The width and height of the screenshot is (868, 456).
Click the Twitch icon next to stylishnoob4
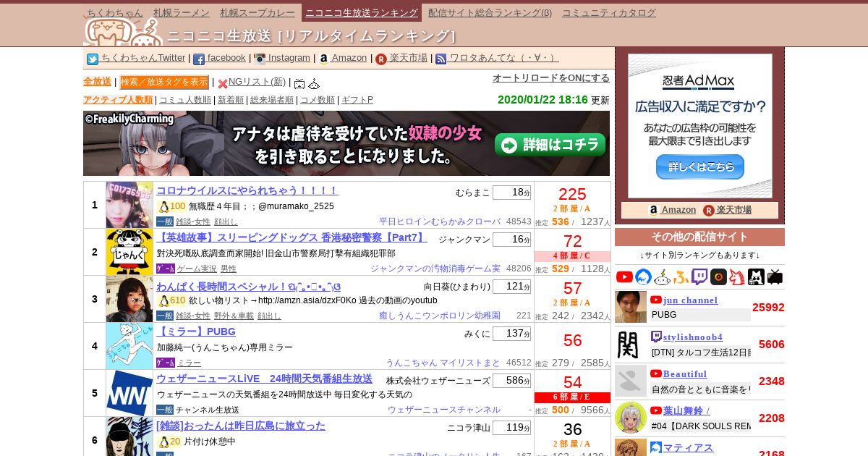pos(656,337)
